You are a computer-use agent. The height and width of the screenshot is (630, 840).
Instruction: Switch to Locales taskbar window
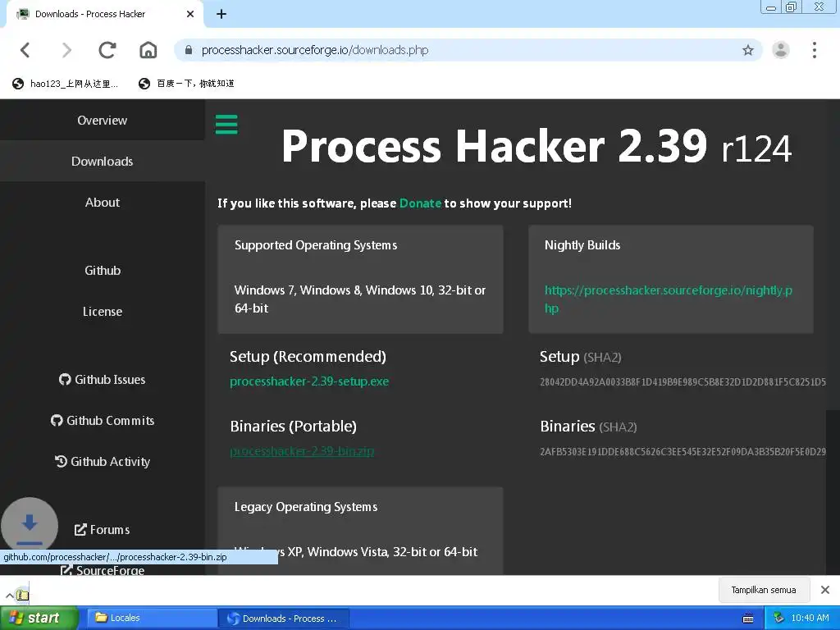pyautogui.click(x=152, y=618)
